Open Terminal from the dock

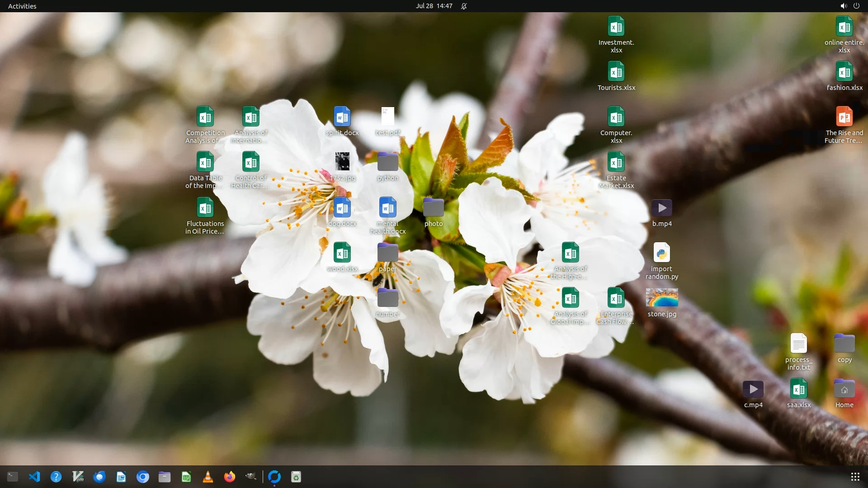tap(13, 477)
